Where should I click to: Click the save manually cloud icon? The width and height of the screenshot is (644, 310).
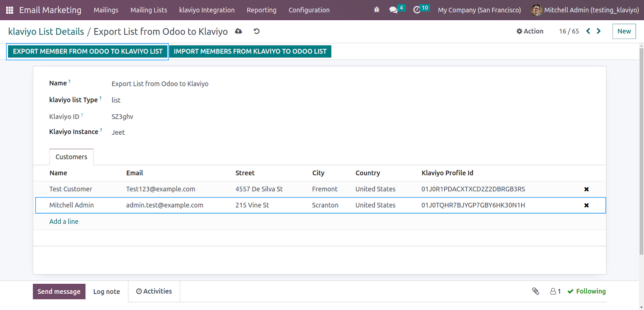point(239,31)
